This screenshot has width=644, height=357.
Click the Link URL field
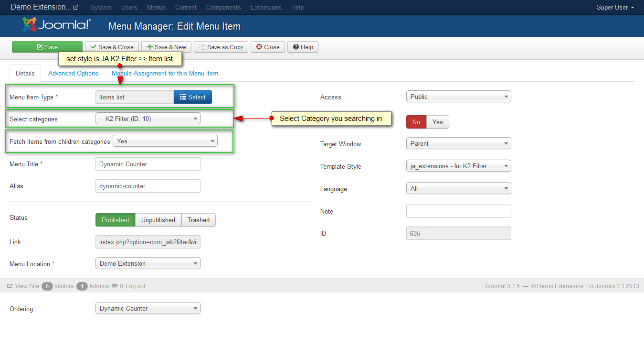click(x=148, y=242)
